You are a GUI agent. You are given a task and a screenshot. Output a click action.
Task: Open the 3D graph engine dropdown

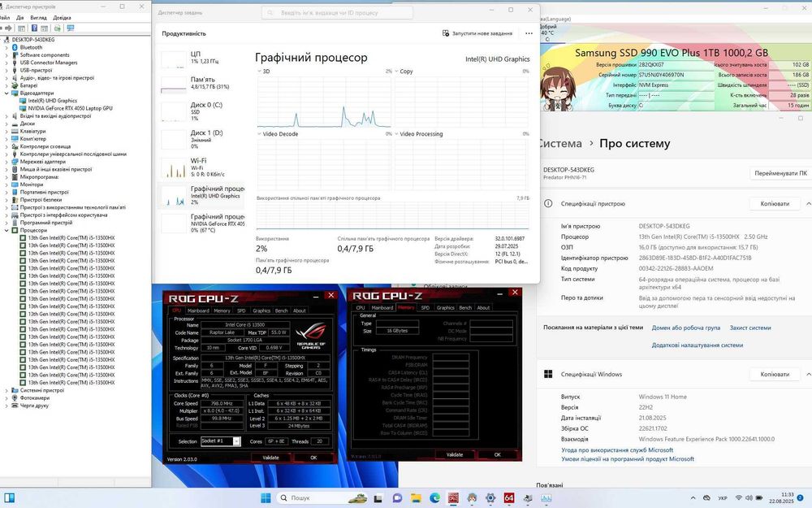pos(260,72)
